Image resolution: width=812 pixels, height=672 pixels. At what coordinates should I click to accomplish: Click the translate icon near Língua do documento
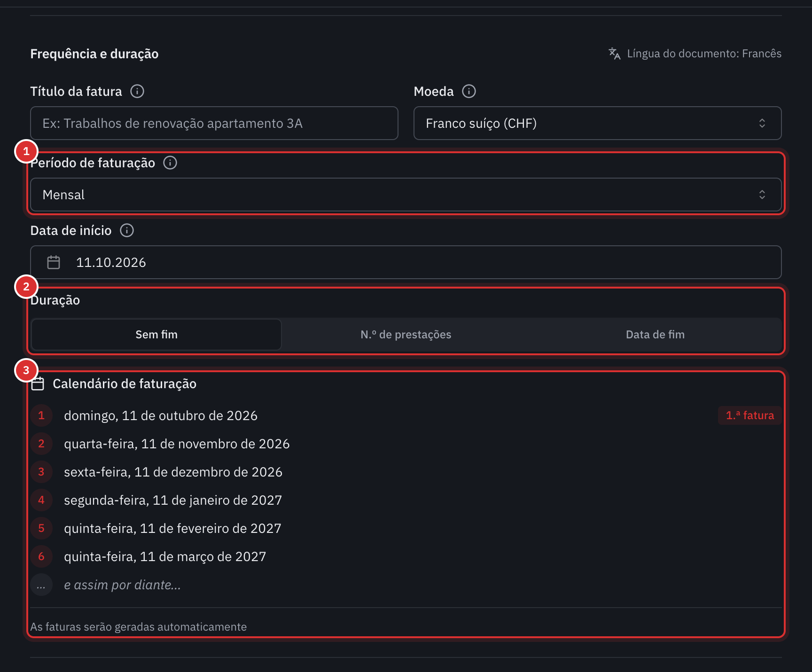615,54
